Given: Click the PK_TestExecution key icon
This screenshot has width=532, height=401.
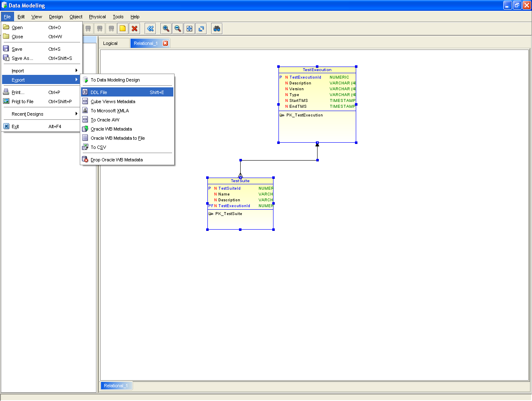Looking at the screenshot, I should click(x=282, y=115).
